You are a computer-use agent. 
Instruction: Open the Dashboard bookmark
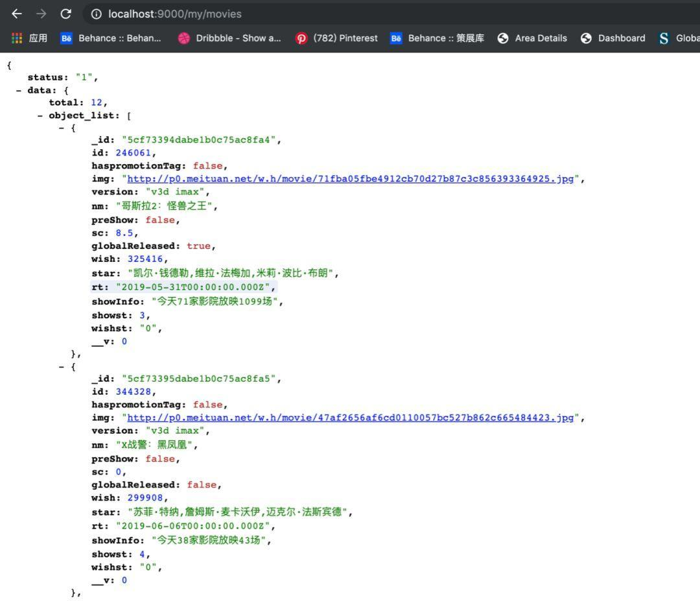pos(613,38)
